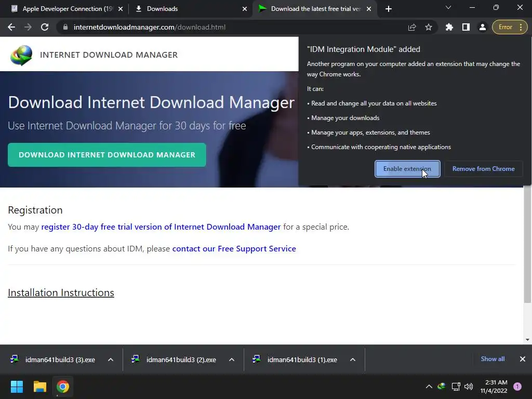Open the Chrome profile avatar
The width and height of the screenshot is (532, 399).
point(483,27)
